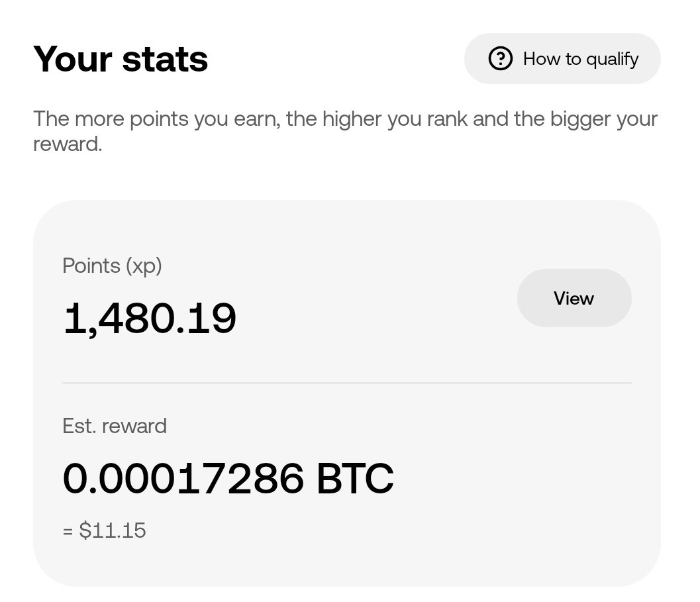Click the word 'reward.' in the description

tap(68, 144)
